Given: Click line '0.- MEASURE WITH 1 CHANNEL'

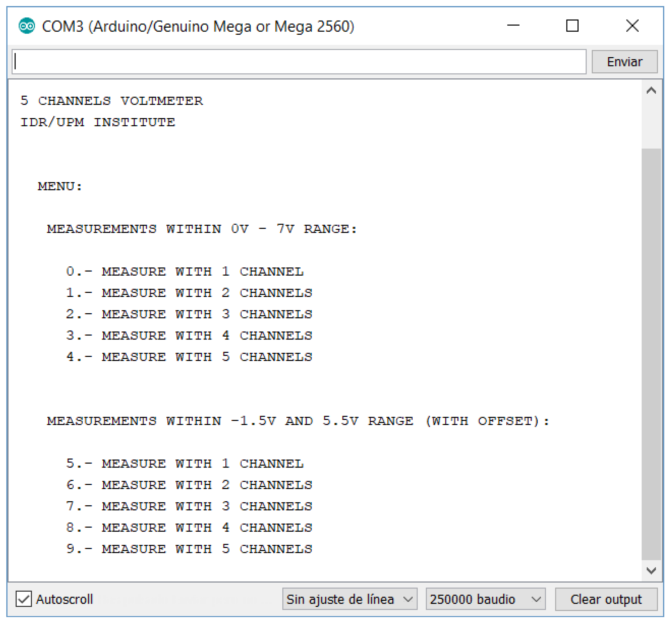Looking at the screenshot, I should pyautogui.click(x=185, y=271).
